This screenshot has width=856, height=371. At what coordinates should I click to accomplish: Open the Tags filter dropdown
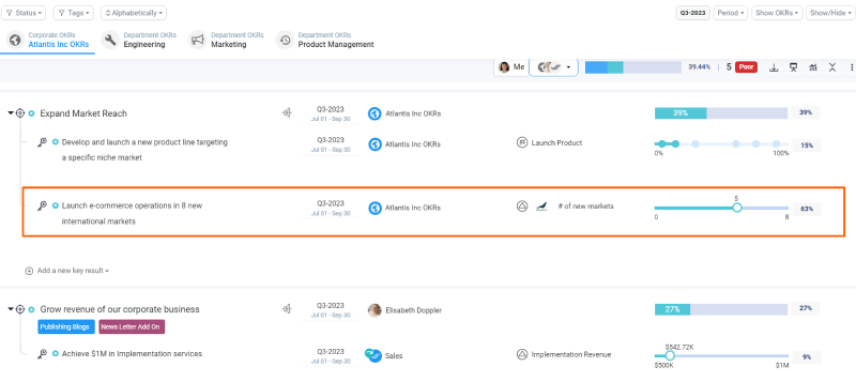click(x=73, y=13)
